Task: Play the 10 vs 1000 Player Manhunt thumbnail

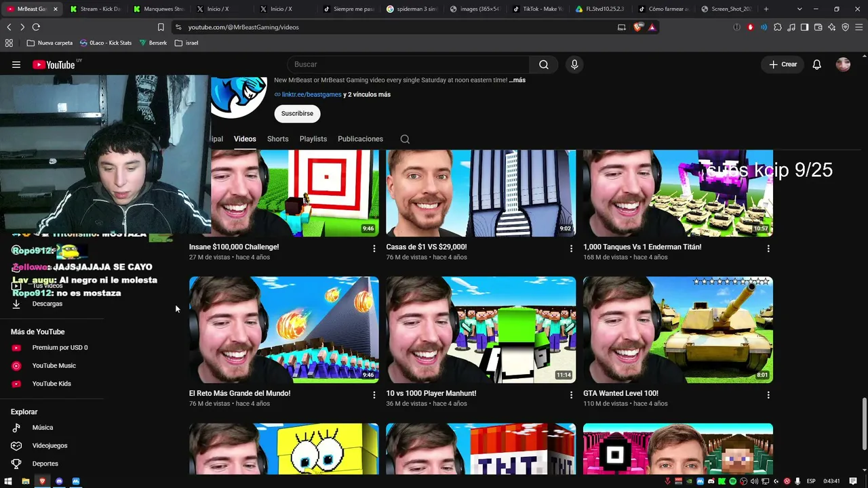Action: tap(481, 329)
